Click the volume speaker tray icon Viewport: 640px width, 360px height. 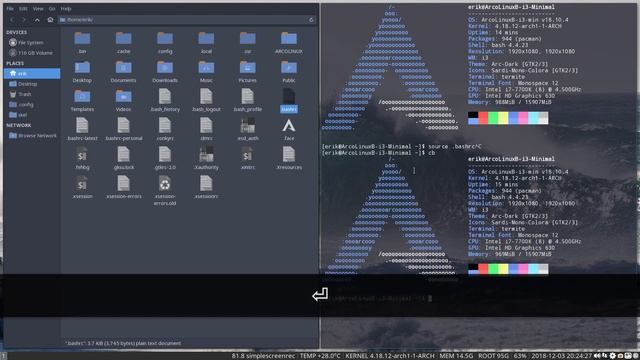click(597, 356)
